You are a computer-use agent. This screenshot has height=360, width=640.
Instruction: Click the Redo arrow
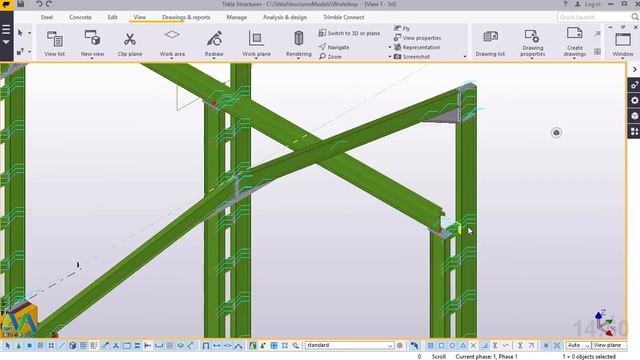point(49,4)
